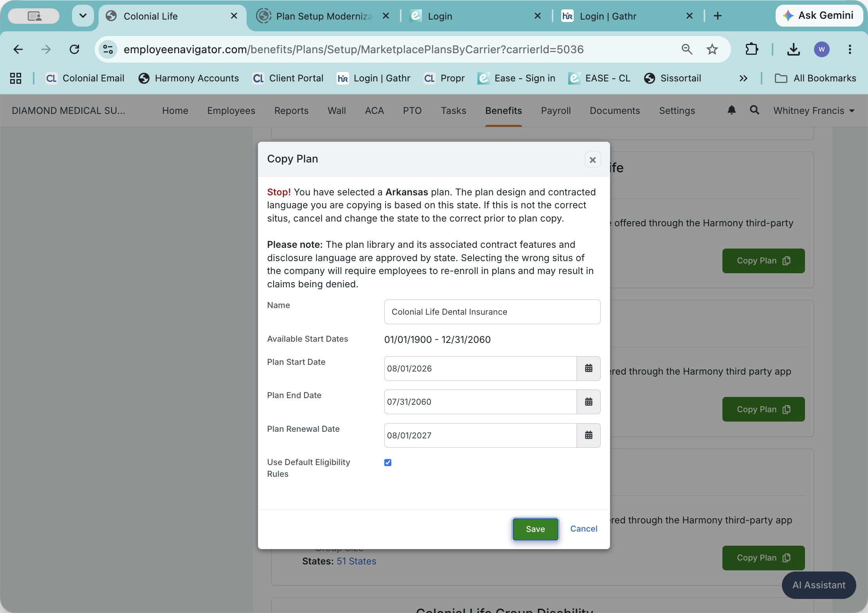Click the browser forward arrow
Screen dimensions: 868x613
[46, 49]
